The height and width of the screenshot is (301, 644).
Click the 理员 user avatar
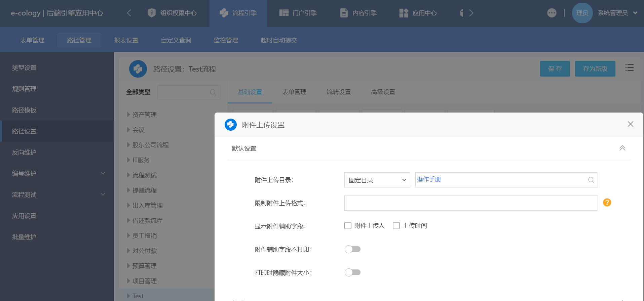582,13
